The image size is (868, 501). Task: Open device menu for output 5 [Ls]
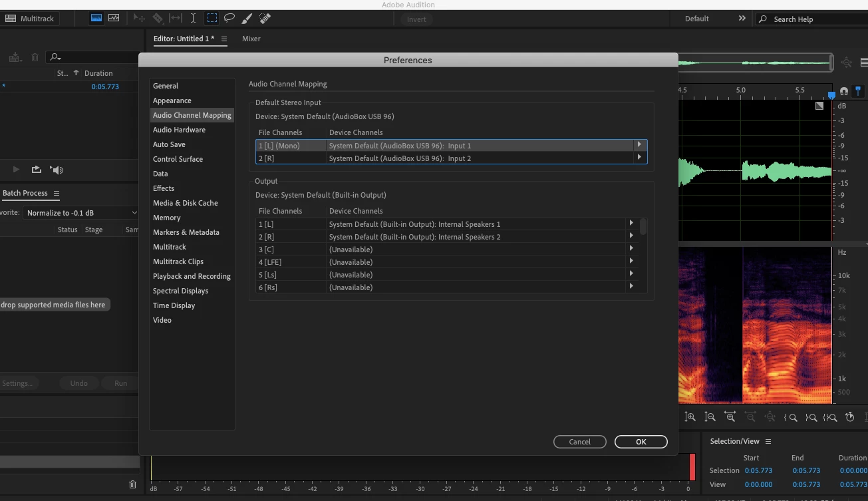click(x=631, y=274)
